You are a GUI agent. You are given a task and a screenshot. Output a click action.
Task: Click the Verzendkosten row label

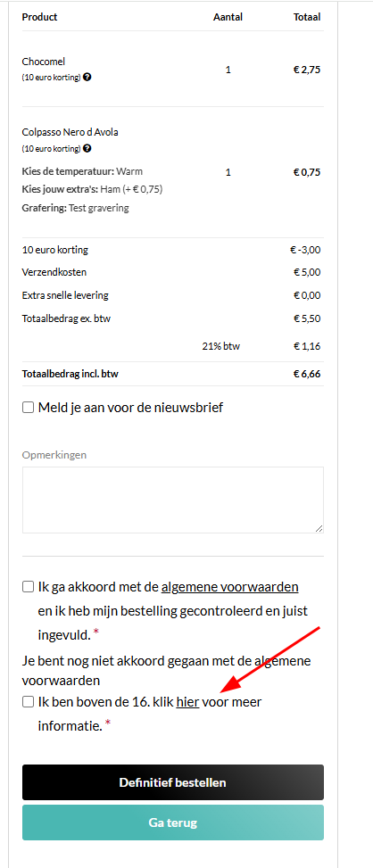click(x=54, y=272)
